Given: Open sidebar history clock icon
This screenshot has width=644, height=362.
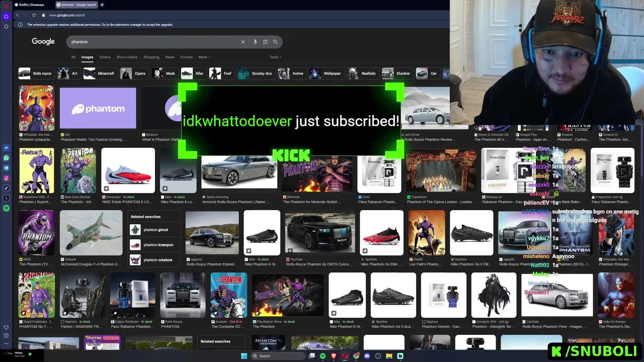Looking at the screenshot, I should (x=6, y=335).
